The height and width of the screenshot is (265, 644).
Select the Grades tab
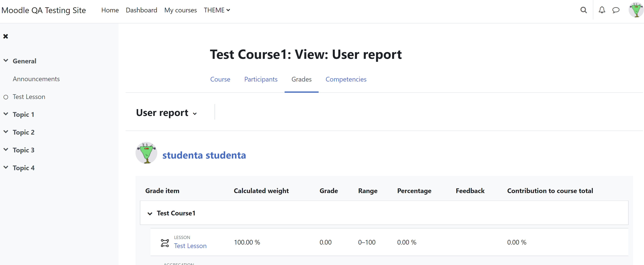click(x=302, y=79)
